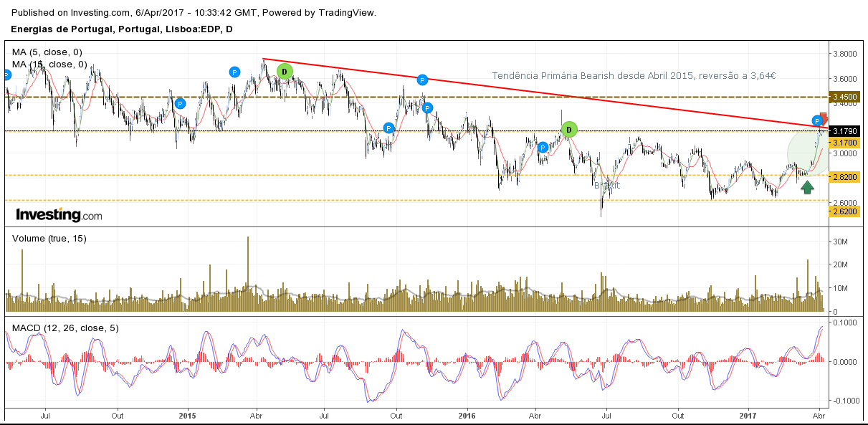Screen dimensions: 868x425
Task: Click the tallest bar in the volume pane
Action: [x=248, y=274]
